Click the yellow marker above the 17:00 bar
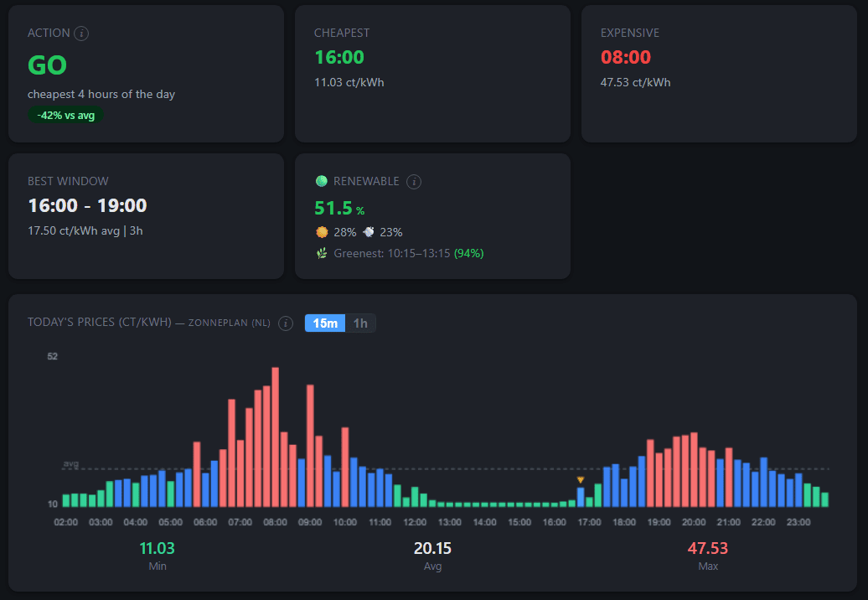 (x=581, y=478)
